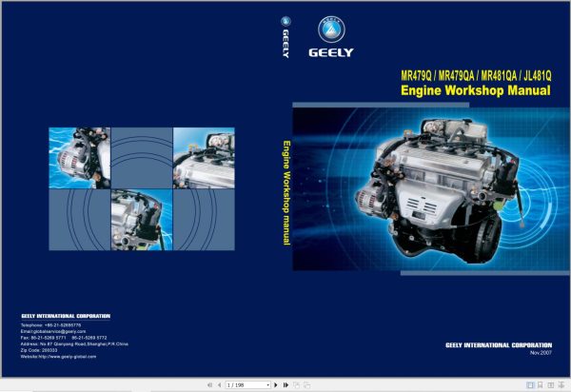Open the page number dropdown arrow
Screen dimensions: 571x392
(268, 384)
